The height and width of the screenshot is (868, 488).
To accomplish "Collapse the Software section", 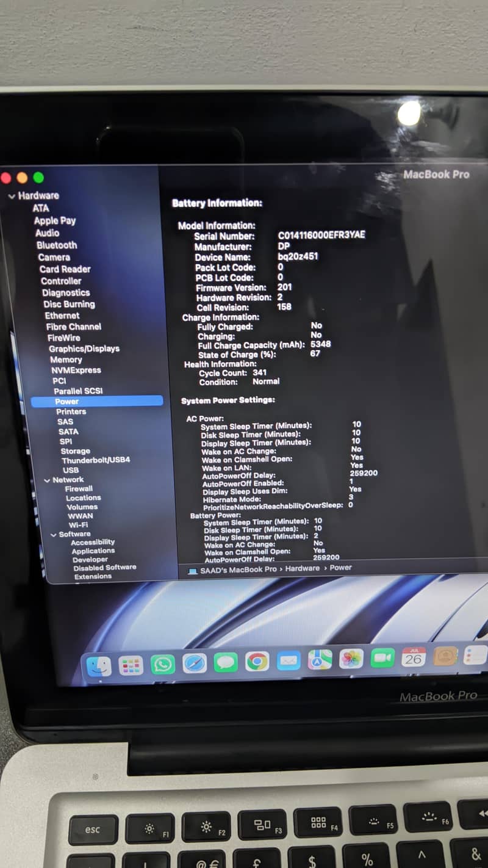I will tap(53, 535).
